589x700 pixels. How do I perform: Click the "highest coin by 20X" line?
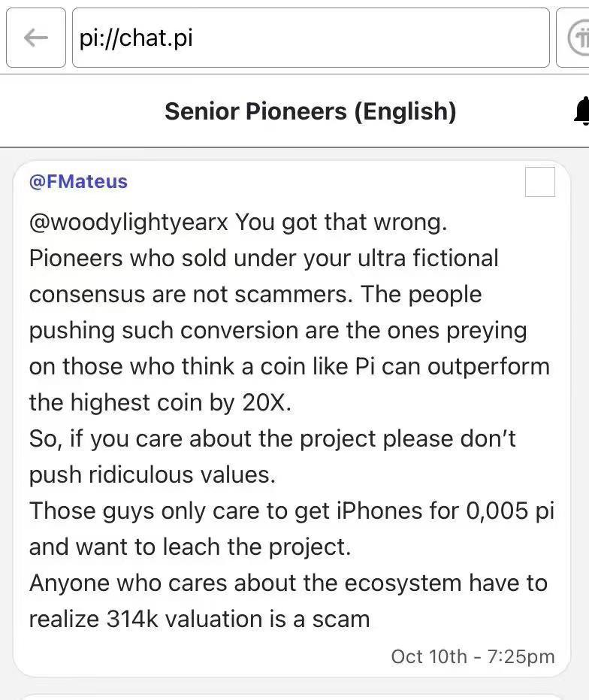160,403
